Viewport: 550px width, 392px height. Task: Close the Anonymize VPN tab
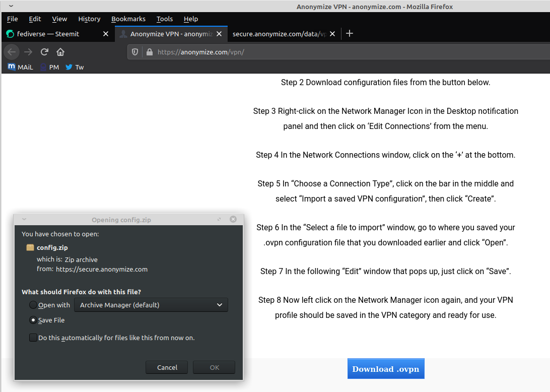pyautogui.click(x=219, y=34)
